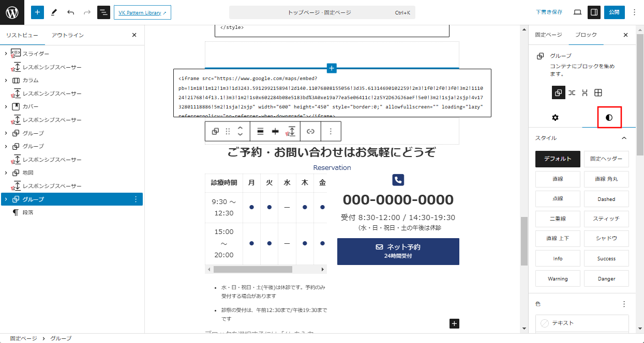Open the block inserter plus button
The image size is (644, 343).
point(37,12)
